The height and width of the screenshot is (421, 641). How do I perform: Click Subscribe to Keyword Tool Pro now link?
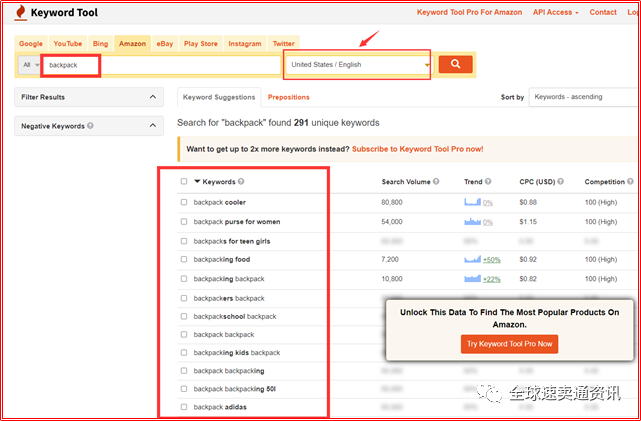[417, 148]
